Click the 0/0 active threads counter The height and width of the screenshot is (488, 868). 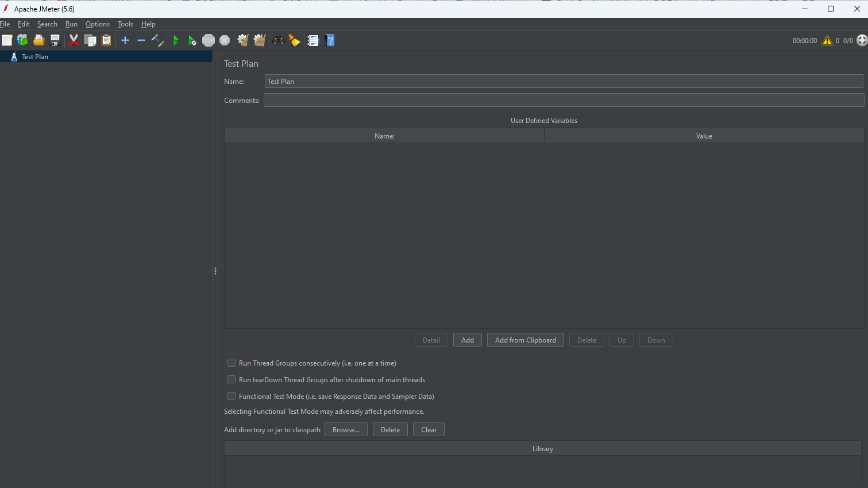click(x=848, y=40)
